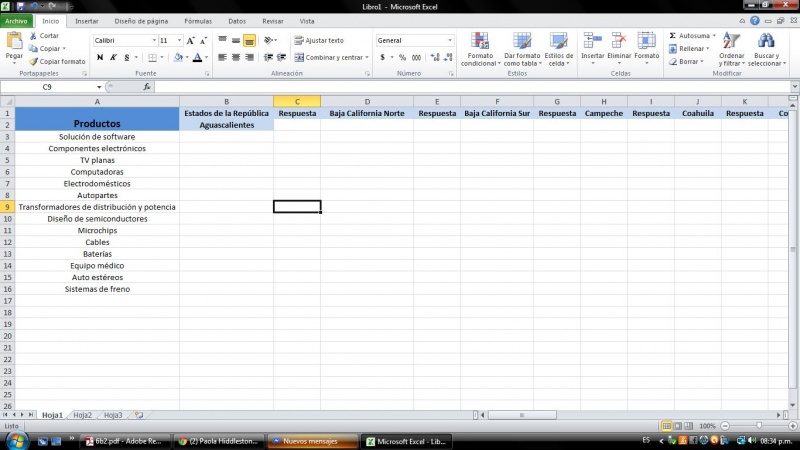Toggle Ajustar texto wrap option
800x450 pixels.
318,40
